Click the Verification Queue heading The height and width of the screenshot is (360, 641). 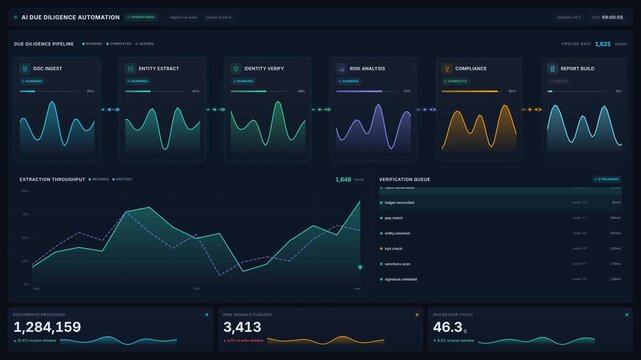pyautogui.click(x=404, y=179)
